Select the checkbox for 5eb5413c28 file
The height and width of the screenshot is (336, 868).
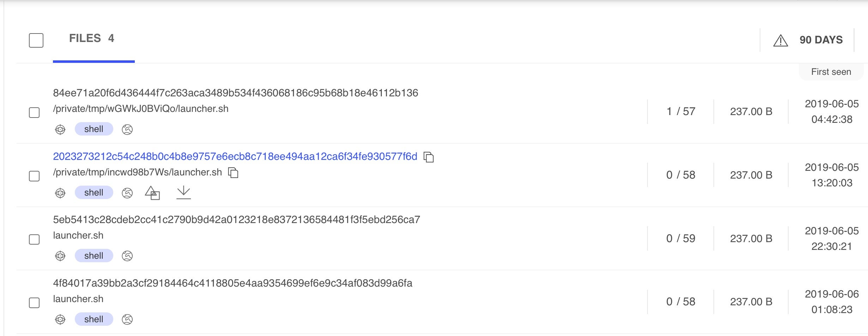tap(34, 239)
